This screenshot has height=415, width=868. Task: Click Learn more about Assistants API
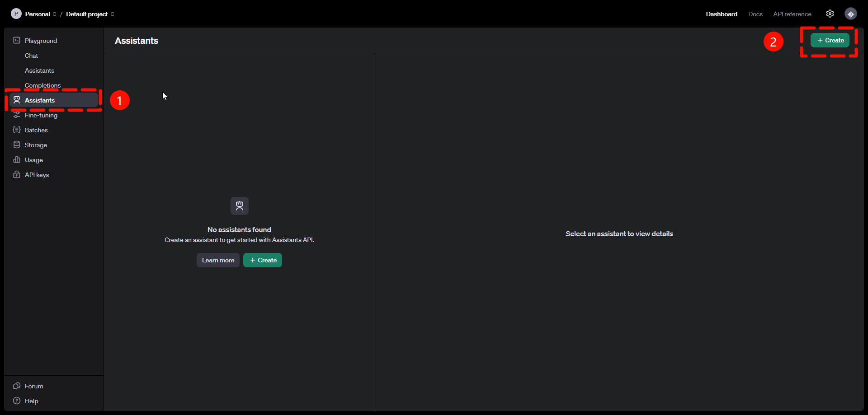[217, 260]
